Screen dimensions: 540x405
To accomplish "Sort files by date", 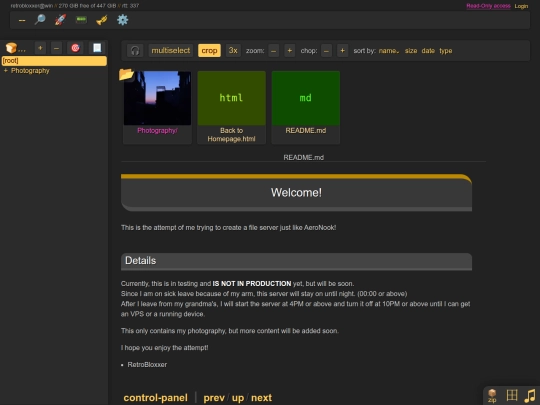I will [428, 51].
